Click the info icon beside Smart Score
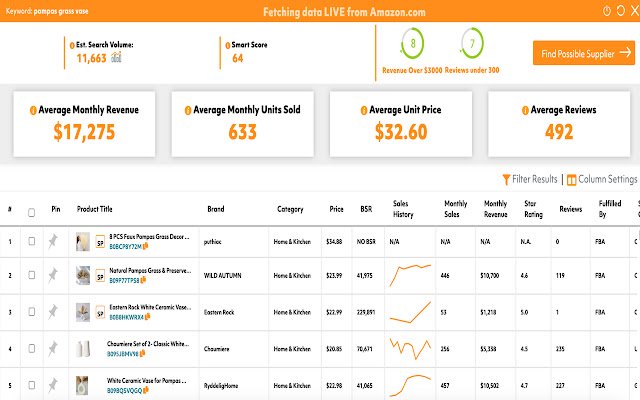The width and height of the screenshot is (640, 400). (x=228, y=45)
